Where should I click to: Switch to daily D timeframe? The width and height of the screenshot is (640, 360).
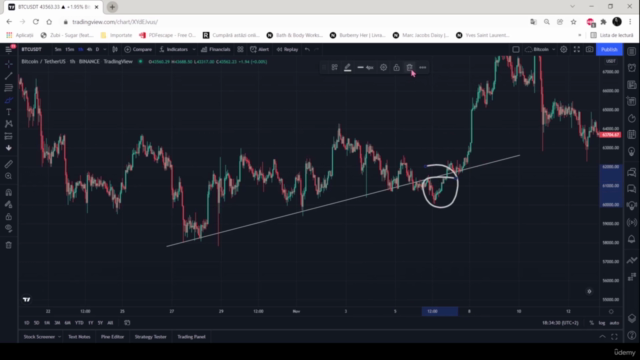click(97, 49)
